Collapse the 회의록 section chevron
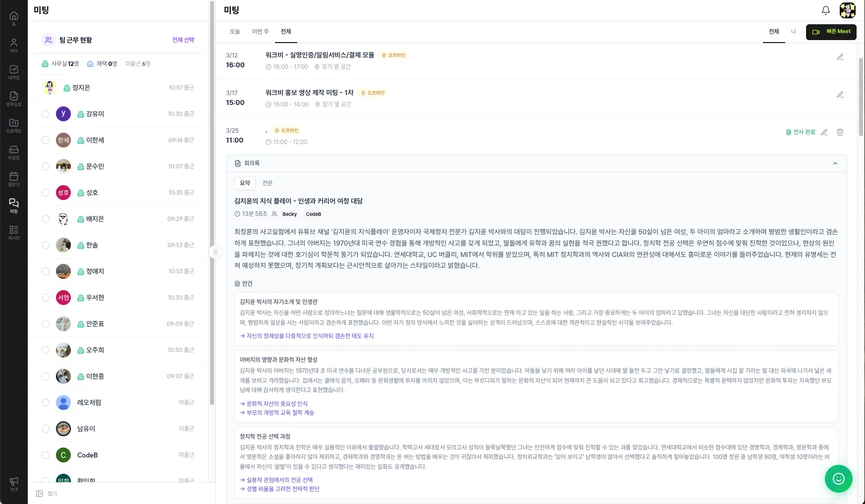Viewport: 865px width, 504px height. [835, 163]
